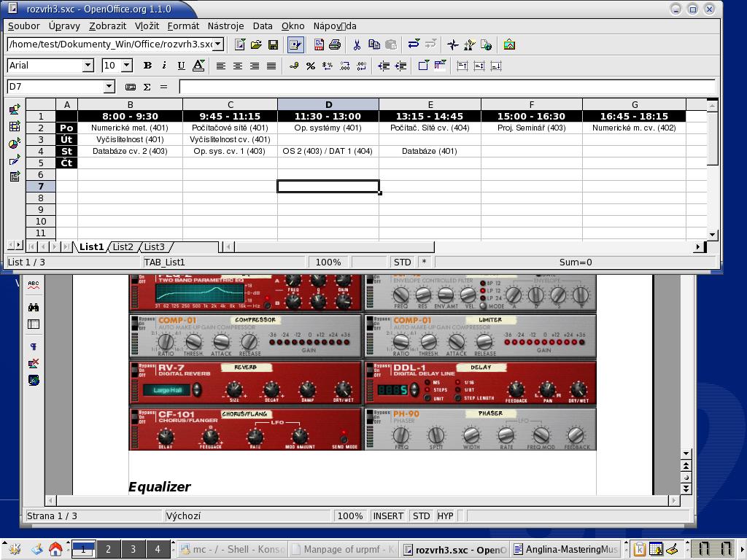Open the Nástroje menu
This screenshot has height=560, width=747.
click(226, 26)
